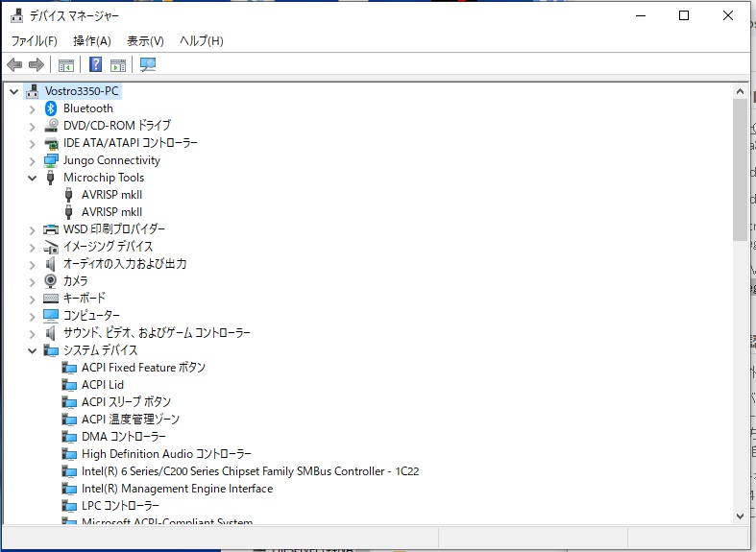Expand the IDE ATA/ATAPI コントローラー category
Viewport: 756px width, 552px height.
point(33,144)
